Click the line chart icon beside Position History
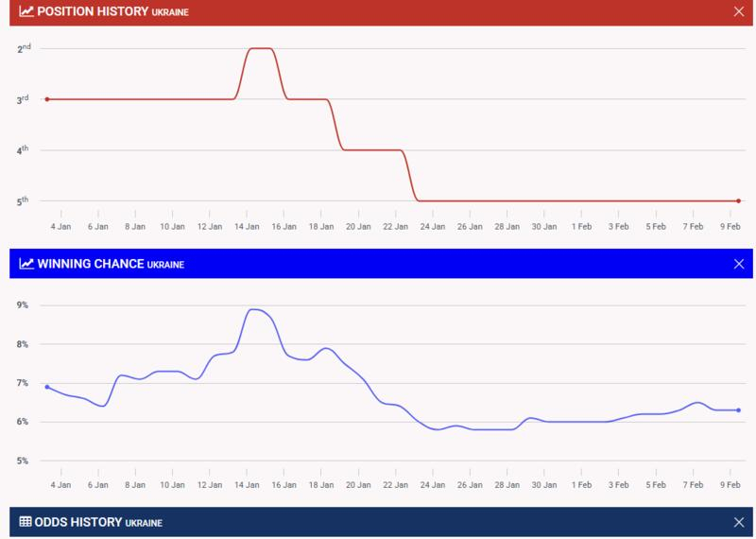This screenshot has width=756, height=539. [x=26, y=11]
